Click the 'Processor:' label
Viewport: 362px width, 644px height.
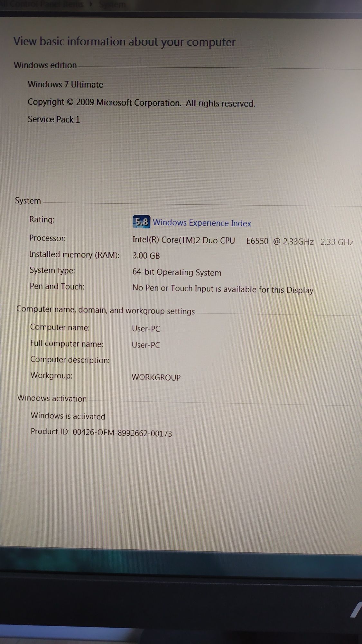pos(47,238)
